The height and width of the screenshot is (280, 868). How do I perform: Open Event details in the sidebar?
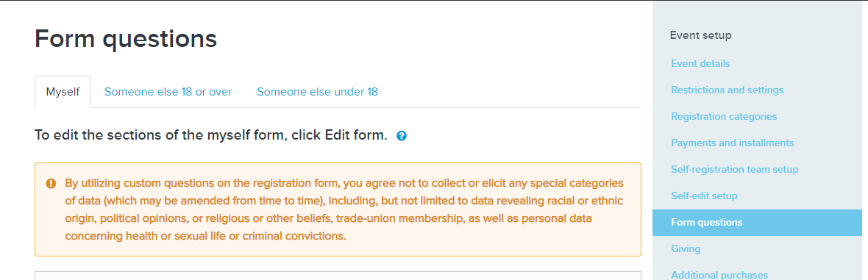[x=700, y=64]
